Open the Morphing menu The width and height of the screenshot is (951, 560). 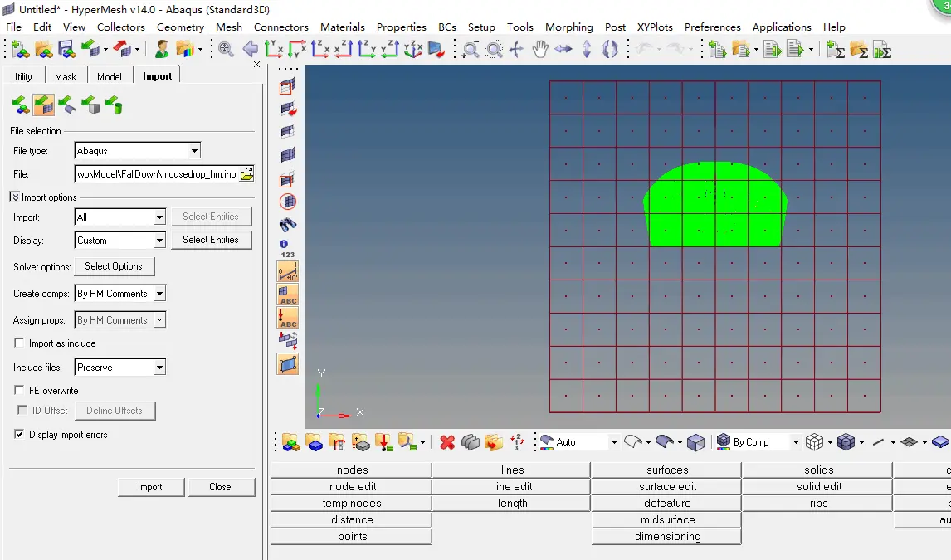569,27
